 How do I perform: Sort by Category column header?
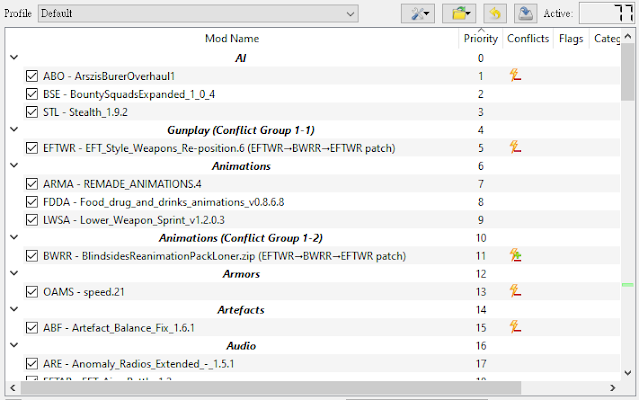[606, 38]
